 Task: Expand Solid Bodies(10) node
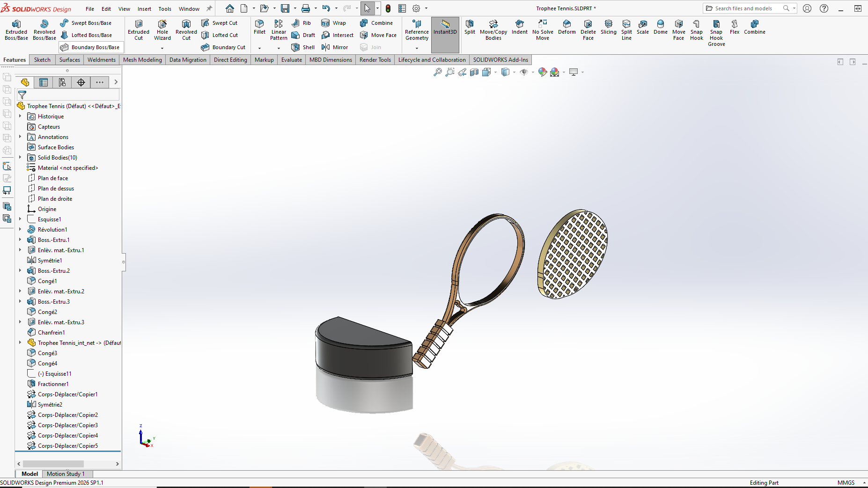pos(20,157)
